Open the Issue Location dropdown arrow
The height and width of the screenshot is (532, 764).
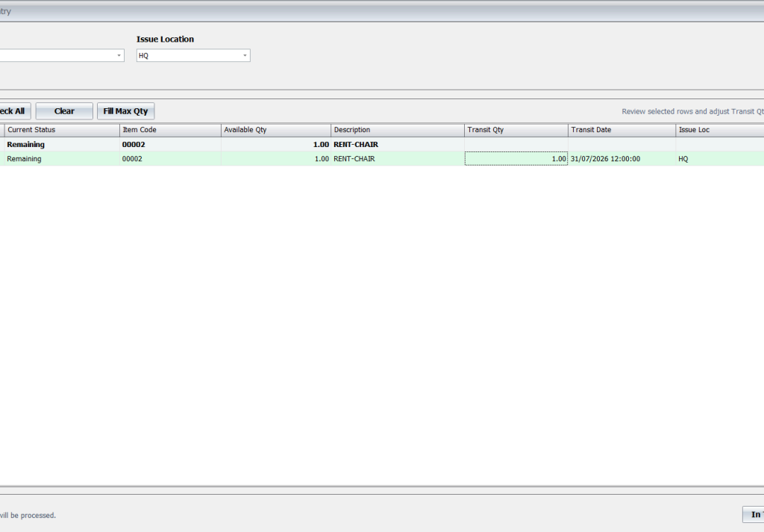click(245, 55)
